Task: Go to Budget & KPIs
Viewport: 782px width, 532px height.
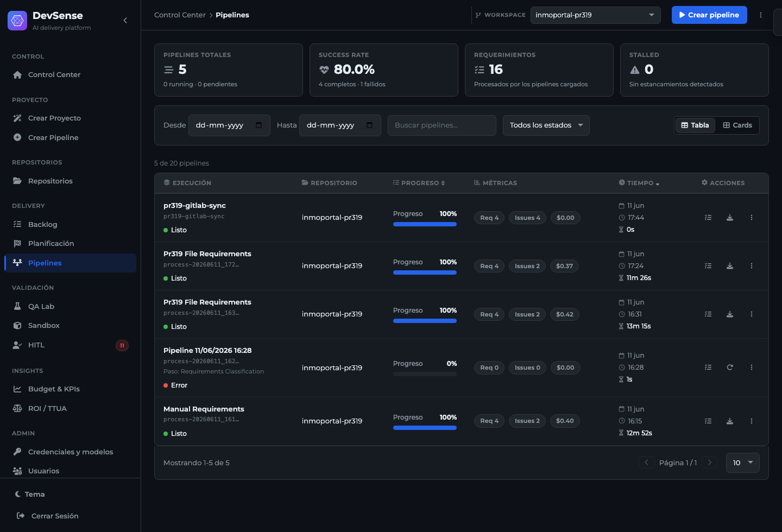Action: pos(70,389)
